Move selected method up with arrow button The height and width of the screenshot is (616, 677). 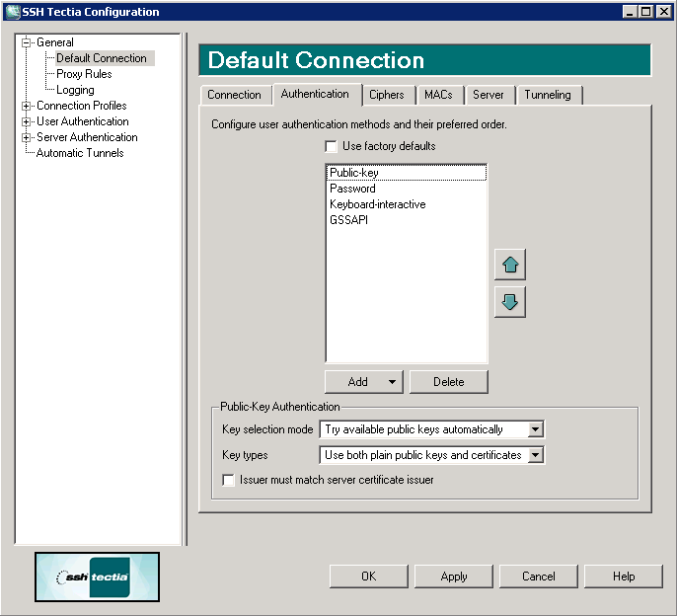(510, 265)
